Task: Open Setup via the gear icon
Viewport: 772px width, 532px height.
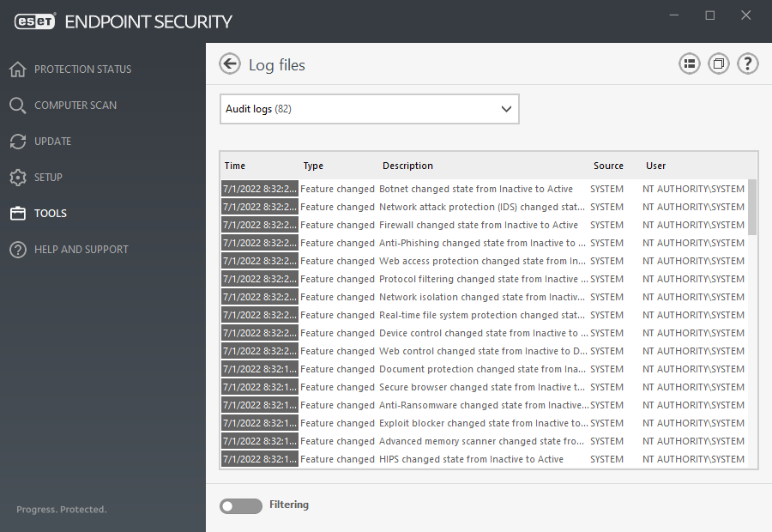Action: pos(16,177)
